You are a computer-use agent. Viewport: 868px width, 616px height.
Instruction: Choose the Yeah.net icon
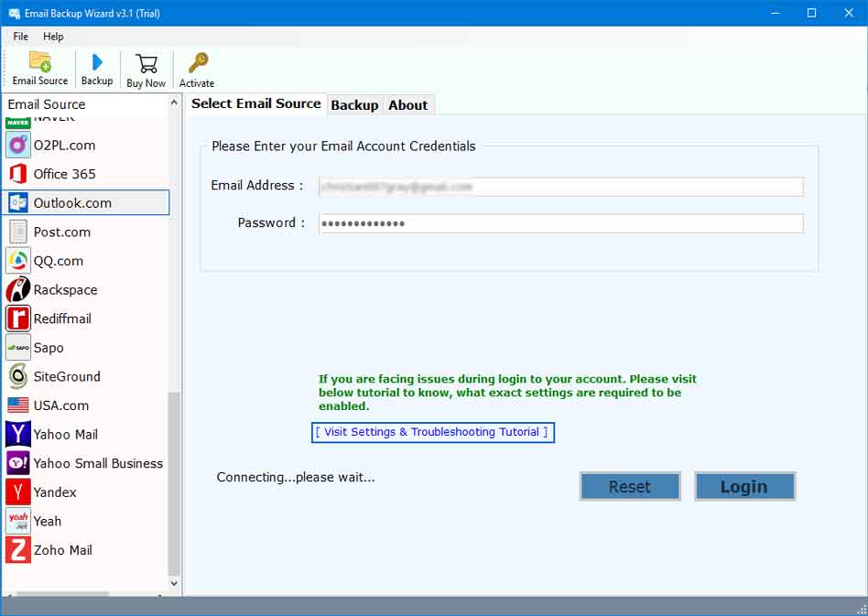[18, 521]
